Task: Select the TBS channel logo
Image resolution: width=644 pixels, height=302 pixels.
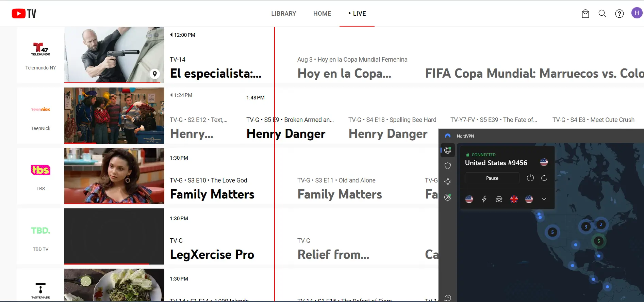Action: pos(40,170)
